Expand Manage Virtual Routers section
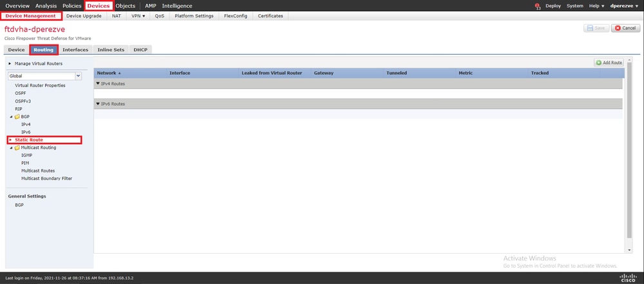644x284 pixels. click(10, 64)
